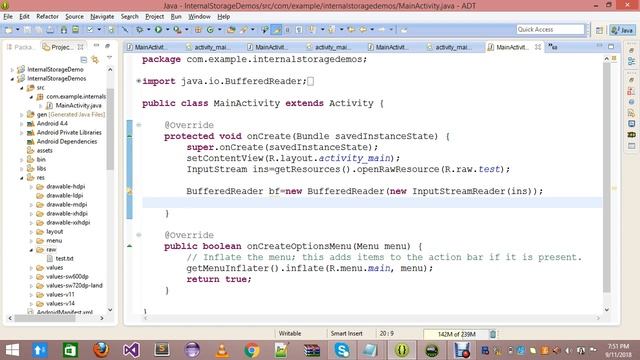Screen dimensions: 640x360
Task: Switch to the Package Explorer tab
Action: (20, 47)
